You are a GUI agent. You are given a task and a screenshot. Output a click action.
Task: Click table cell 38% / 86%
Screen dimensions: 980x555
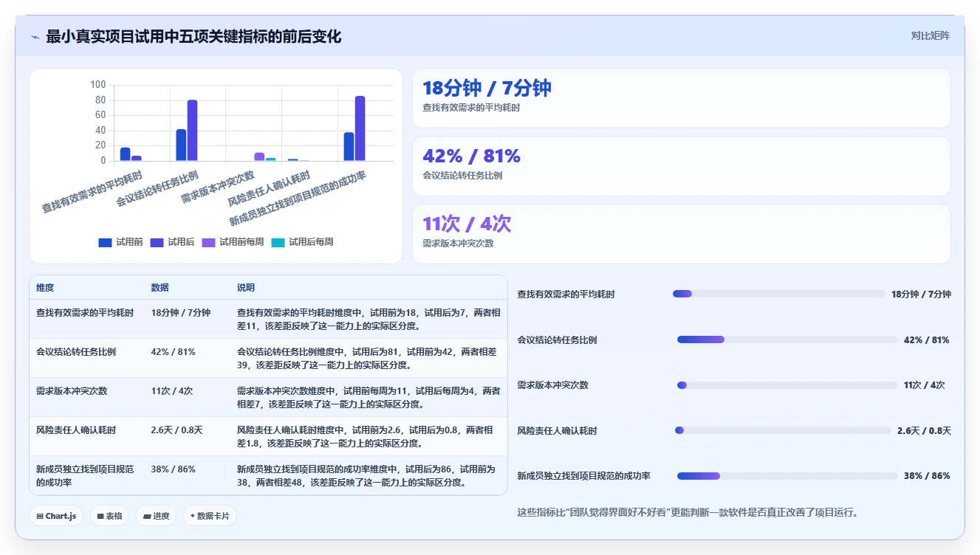point(173,469)
